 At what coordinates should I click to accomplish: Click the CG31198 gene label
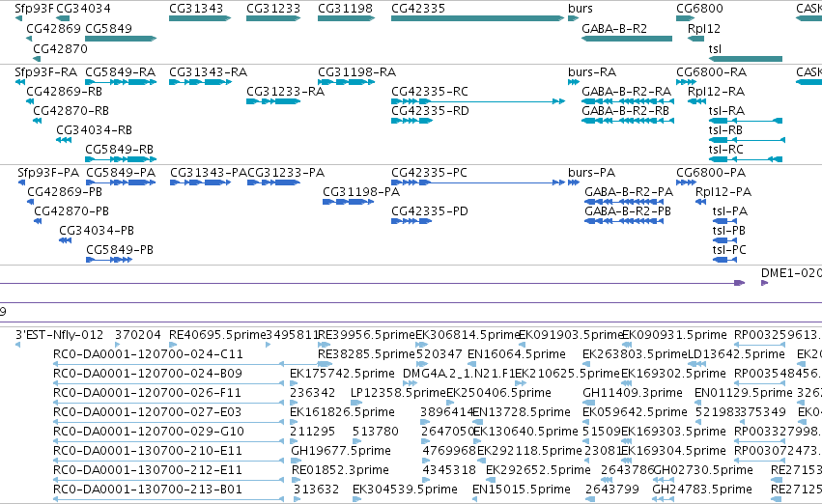[345, 9]
